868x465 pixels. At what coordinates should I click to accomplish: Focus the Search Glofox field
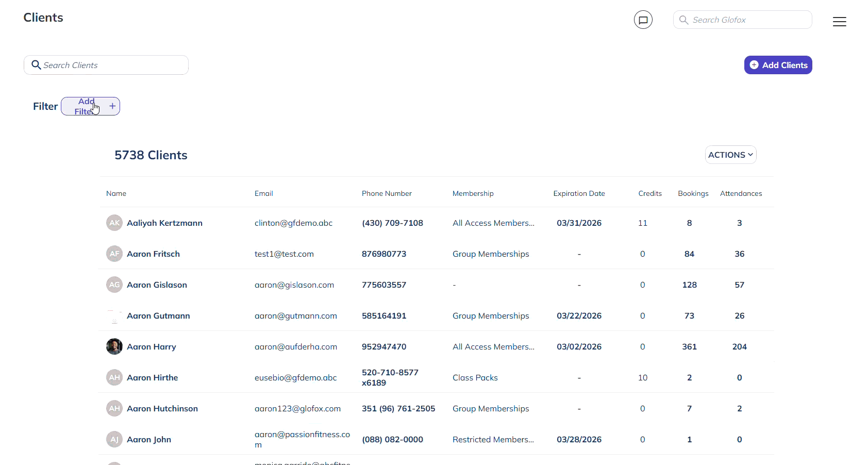(742, 20)
